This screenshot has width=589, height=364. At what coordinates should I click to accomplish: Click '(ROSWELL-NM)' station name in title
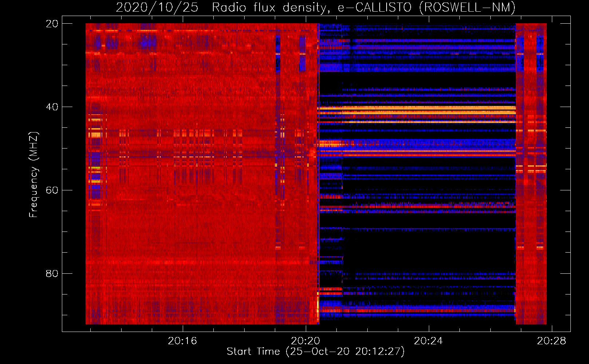(x=467, y=8)
